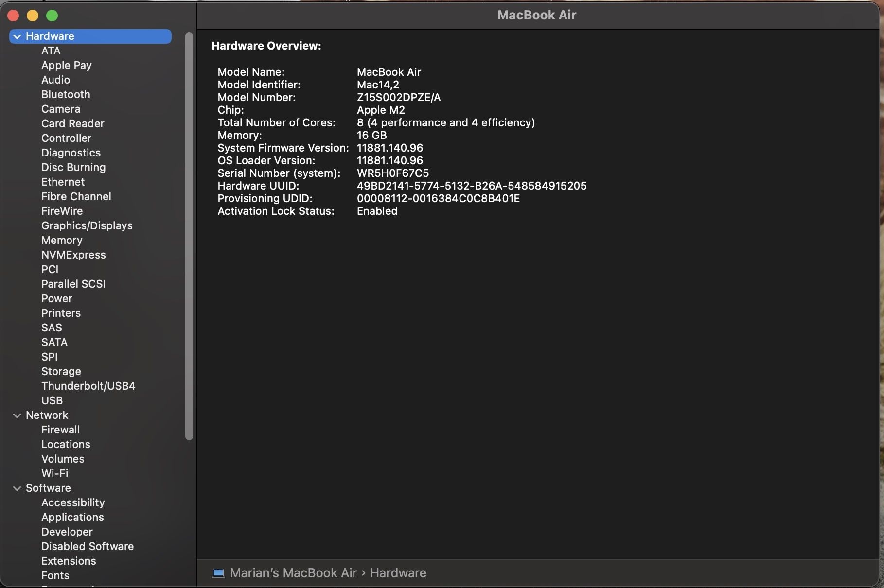Image resolution: width=884 pixels, height=588 pixels.
Task: Open Volumes under Network
Action: (x=63, y=459)
